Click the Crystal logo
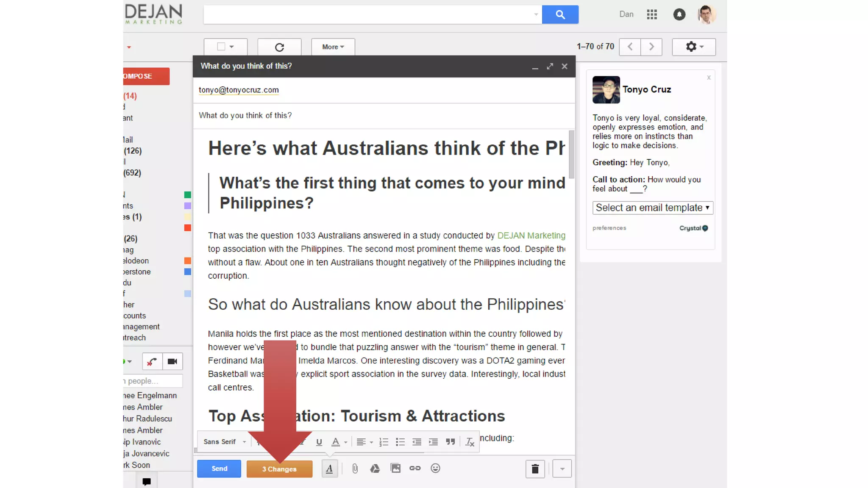 click(x=694, y=228)
